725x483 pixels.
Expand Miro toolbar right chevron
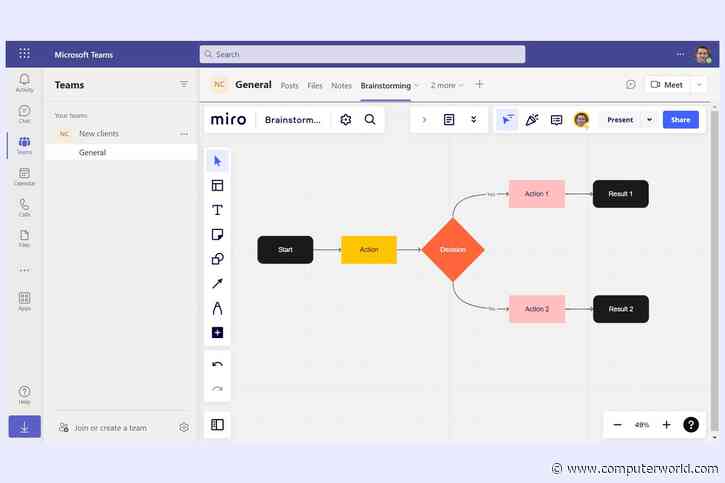pos(424,120)
